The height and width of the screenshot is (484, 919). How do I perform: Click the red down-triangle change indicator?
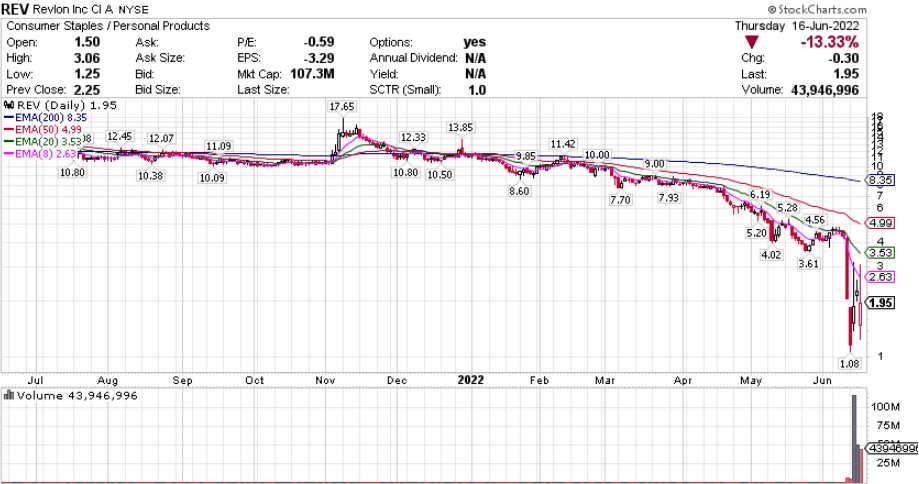pos(752,42)
